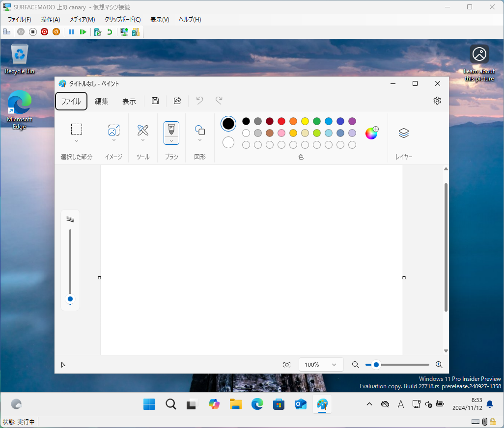Launch Outlook from the taskbar
Viewport: 504px width, 428px height.
tap(300, 404)
